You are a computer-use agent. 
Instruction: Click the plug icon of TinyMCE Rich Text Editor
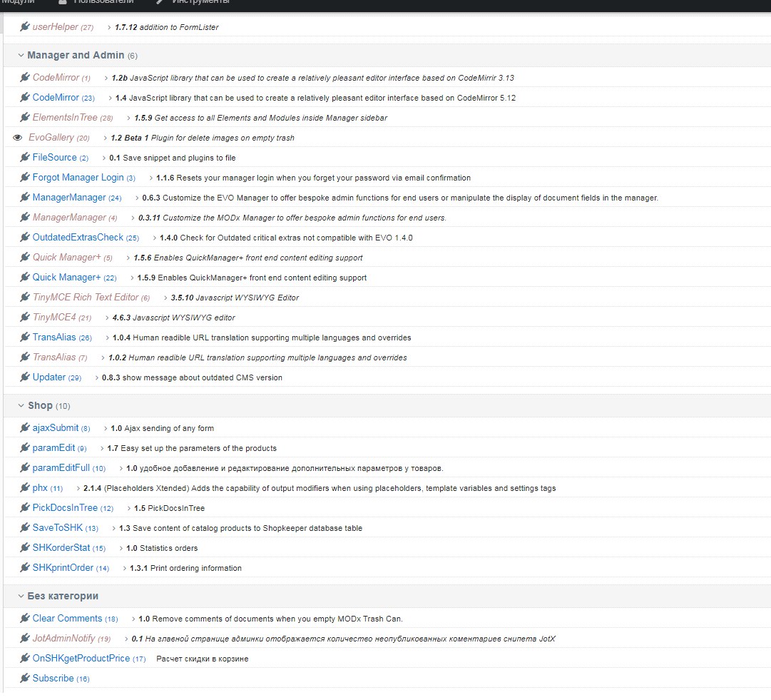[24, 297]
